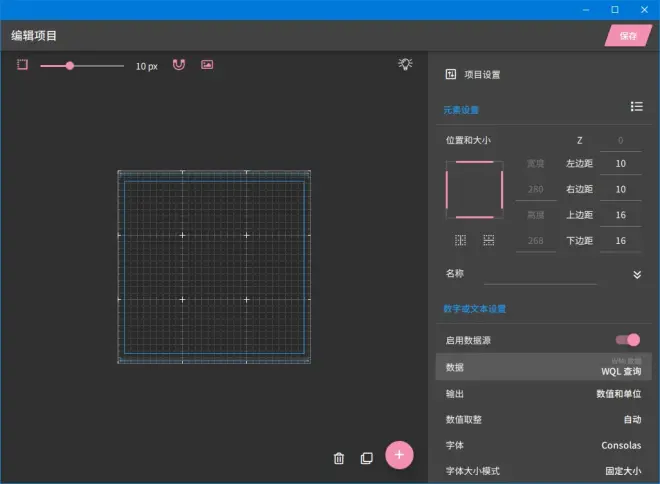Duplicate element with the copy icon

(x=366, y=458)
